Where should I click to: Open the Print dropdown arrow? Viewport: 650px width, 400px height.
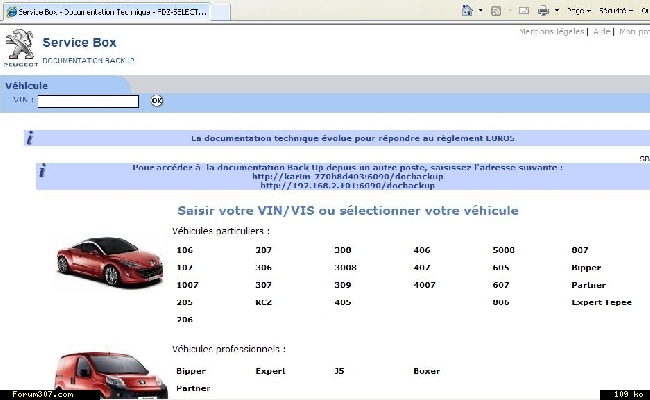pyautogui.click(x=557, y=10)
